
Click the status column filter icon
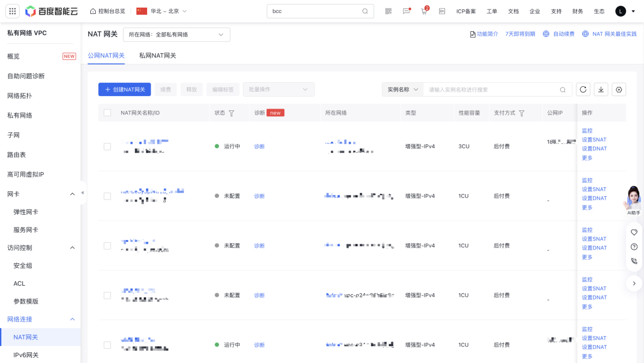[231, 113]
